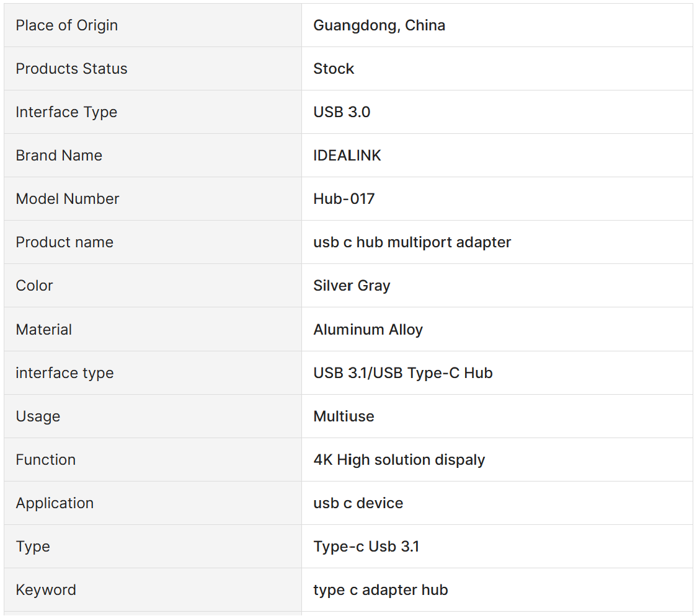697x616 pixels.
Task: Select the usb c hub multiport adapter text
Action: point(412,242)
